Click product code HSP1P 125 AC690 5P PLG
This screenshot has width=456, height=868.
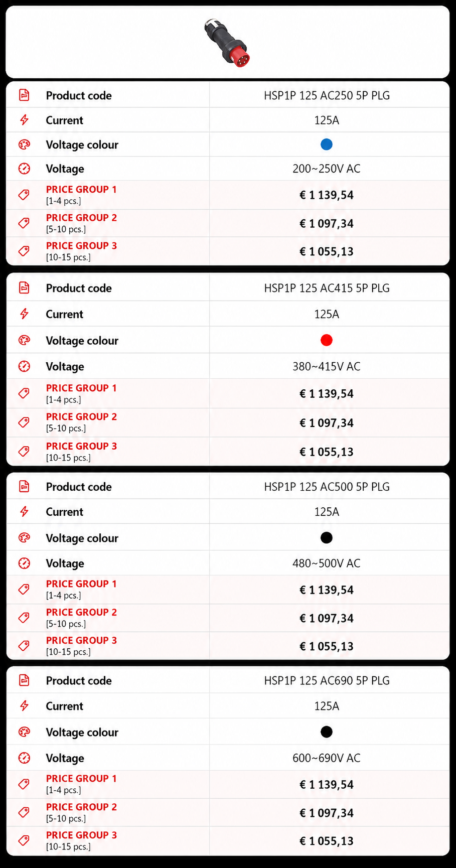(327, 680)
